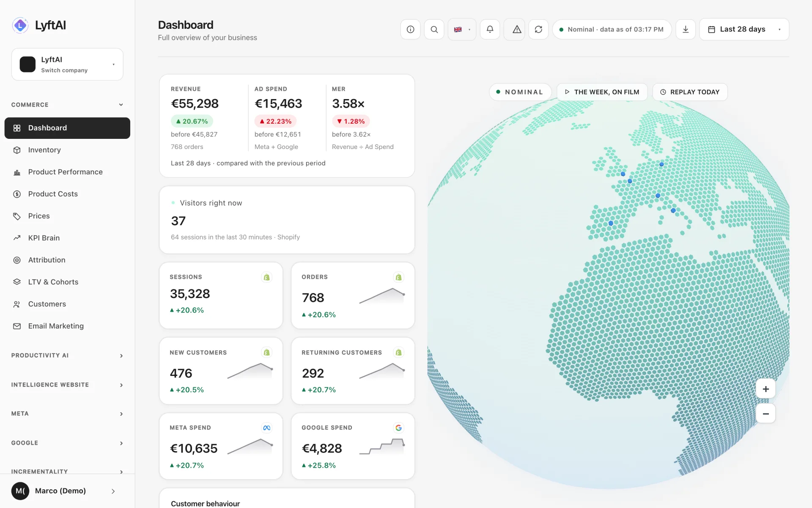Select Product Costs in the sidebar

tap(67, 194)
